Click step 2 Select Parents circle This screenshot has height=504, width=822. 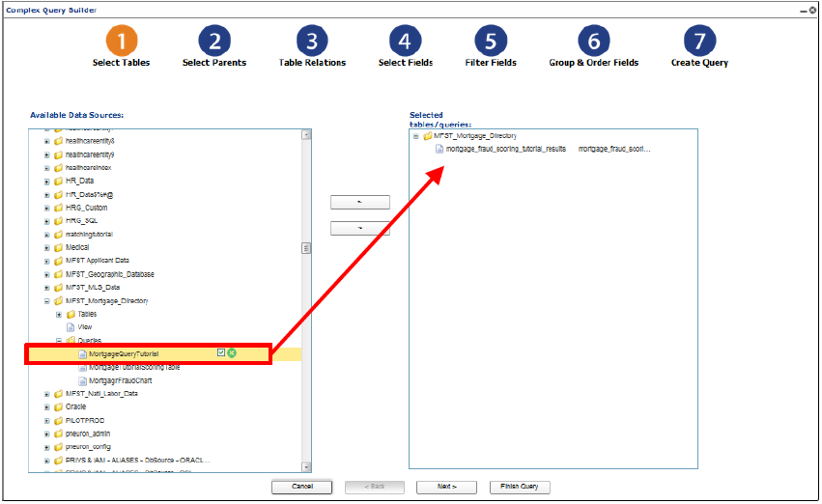[214, 41]
